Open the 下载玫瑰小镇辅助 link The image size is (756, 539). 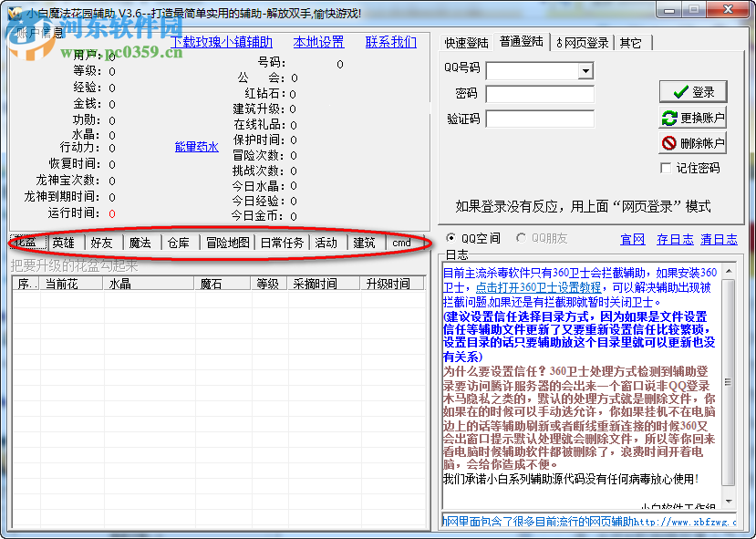coord(222,42)
